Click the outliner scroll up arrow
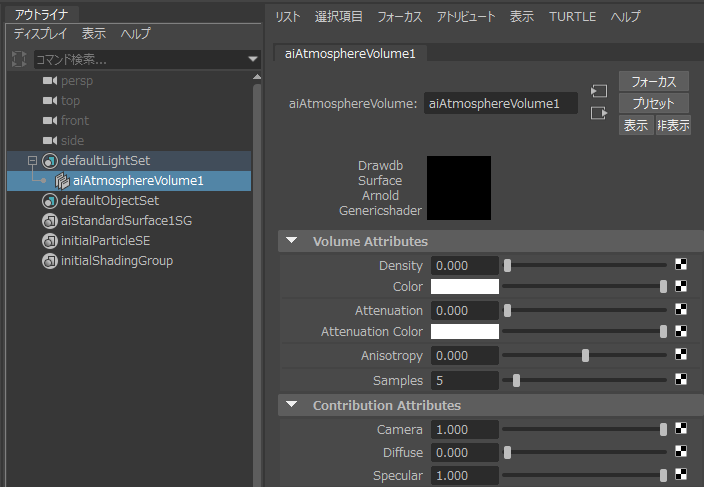Viewport: 704px width, 487px height. (257, 77)
